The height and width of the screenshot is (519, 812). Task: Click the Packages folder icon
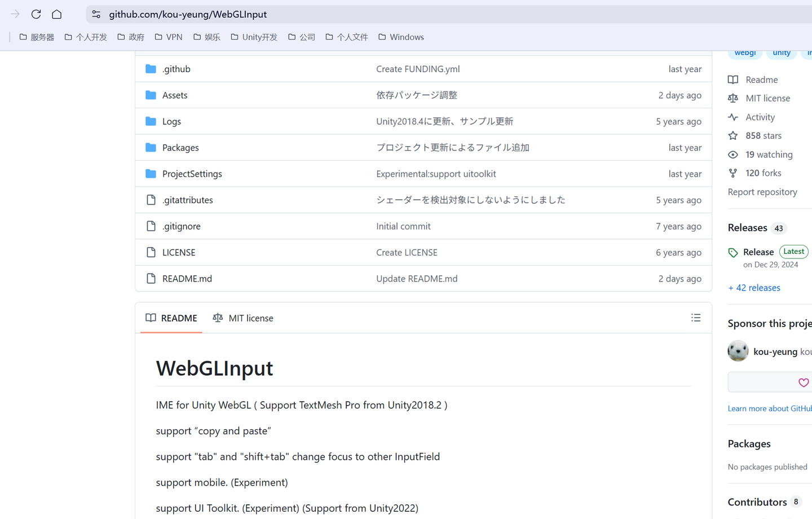tap(151, 147)
